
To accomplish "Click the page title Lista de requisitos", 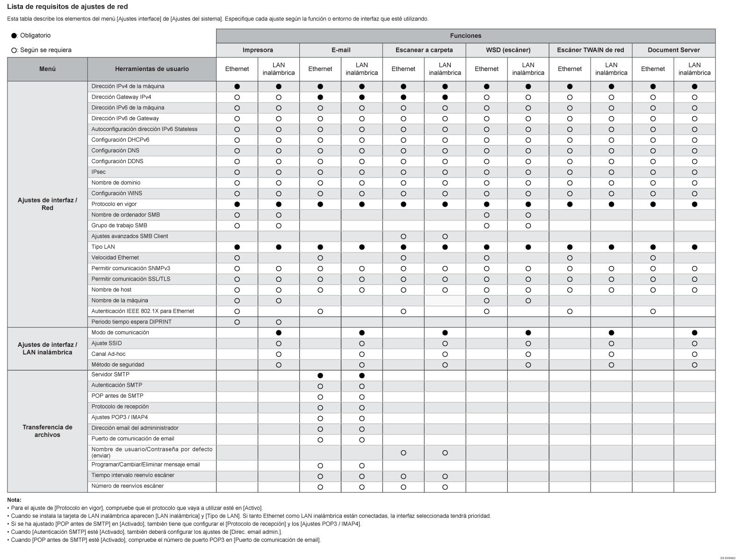I will pos(67,7).
